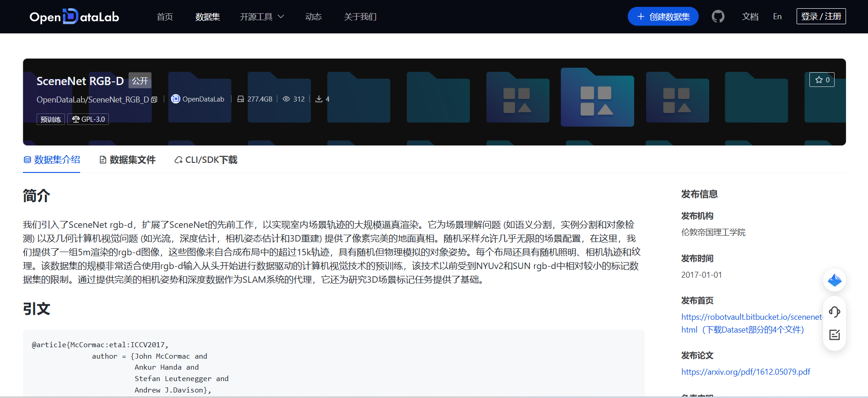
Task: Click the 预训练 tag
Action: (51, 119)
